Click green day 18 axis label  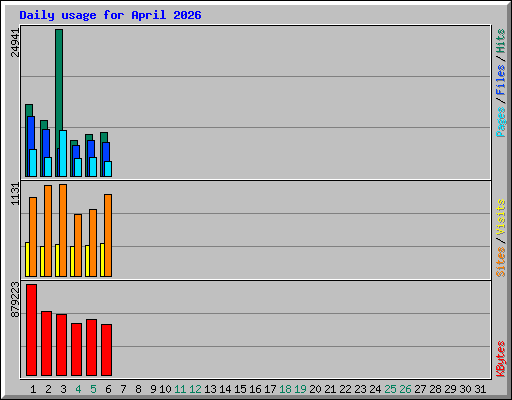(285, 389)
